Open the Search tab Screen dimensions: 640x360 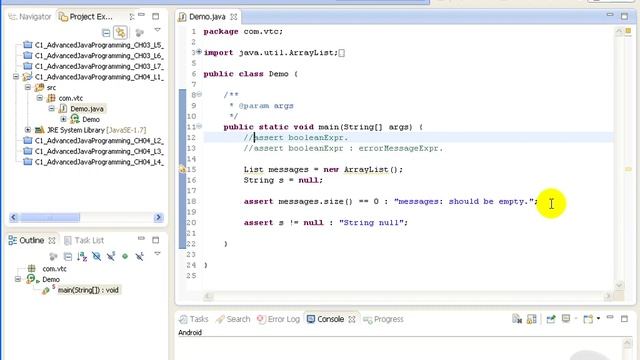tap(233, 319)
